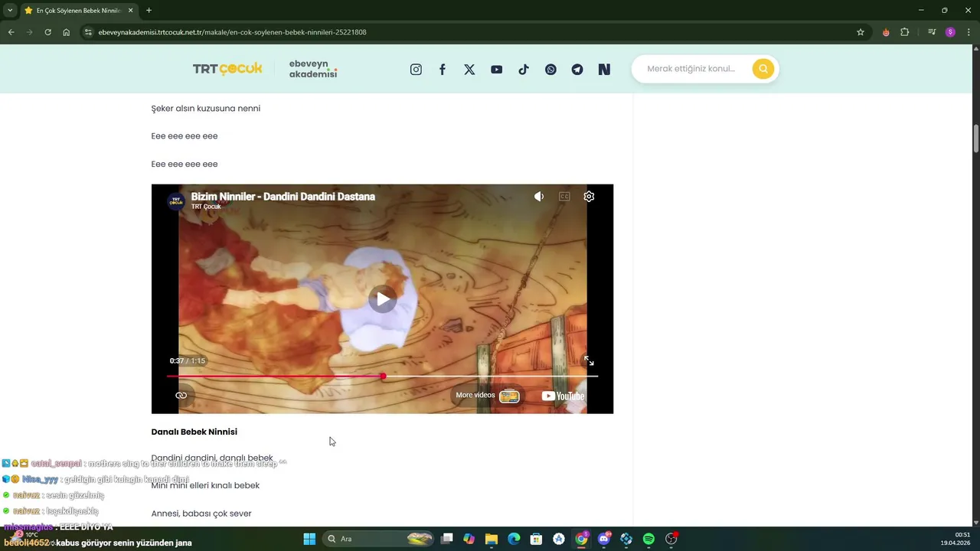Open Spotify from the taskbar
This screenshot has width=980, height=551.
pos(648,539)
